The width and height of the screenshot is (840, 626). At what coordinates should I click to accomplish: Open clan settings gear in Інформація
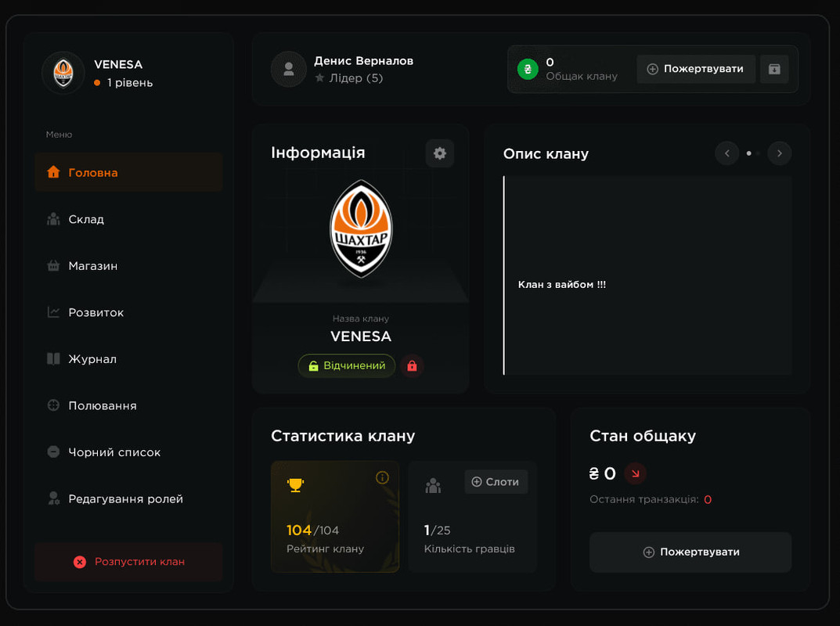pyautogui.click(x=440, y=153)
